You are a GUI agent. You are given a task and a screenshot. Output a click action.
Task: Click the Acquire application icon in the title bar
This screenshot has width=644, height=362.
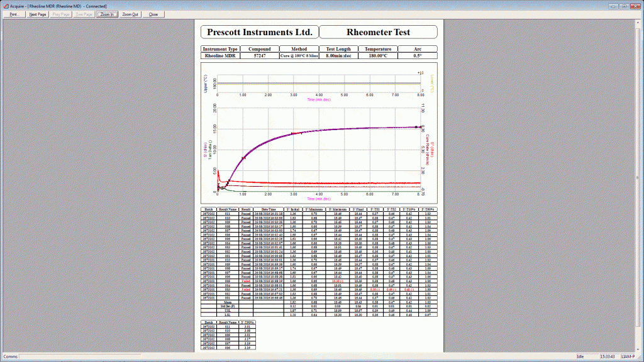tap(6, 5)
